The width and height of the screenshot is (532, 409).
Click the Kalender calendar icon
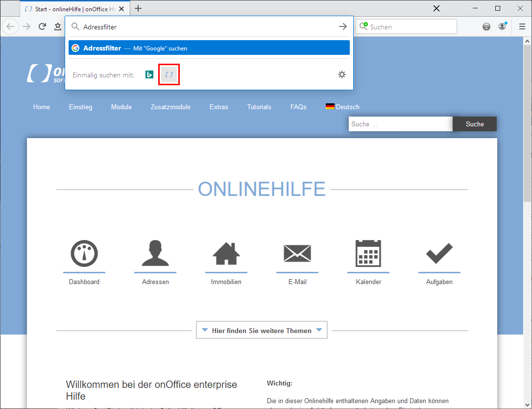click(x=368, y=253)
